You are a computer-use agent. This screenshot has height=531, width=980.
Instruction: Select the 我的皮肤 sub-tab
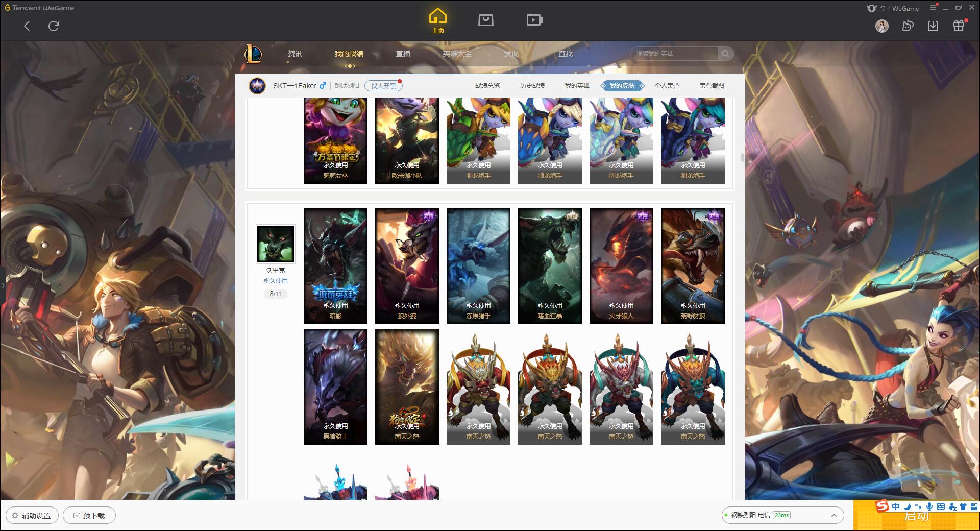622,86
